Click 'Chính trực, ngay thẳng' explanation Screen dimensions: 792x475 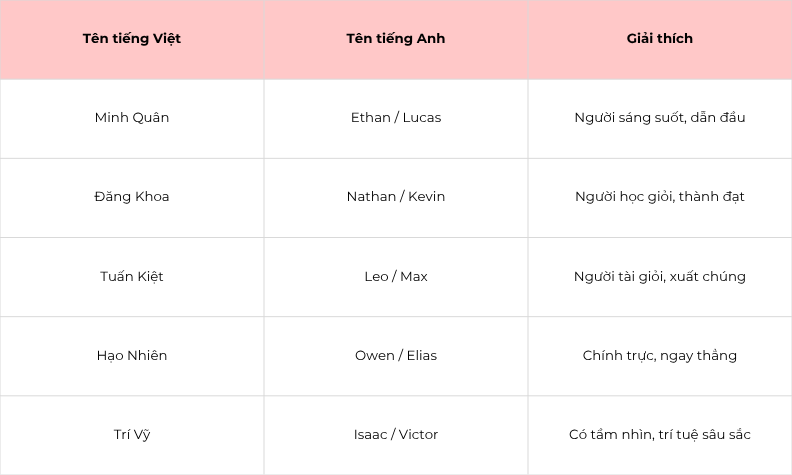coord(660,356)
